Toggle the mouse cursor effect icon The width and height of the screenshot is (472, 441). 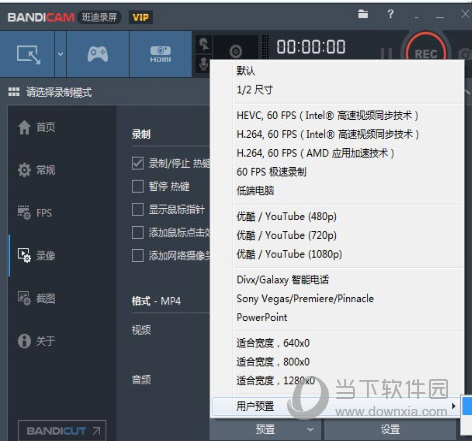pos(204,44)
